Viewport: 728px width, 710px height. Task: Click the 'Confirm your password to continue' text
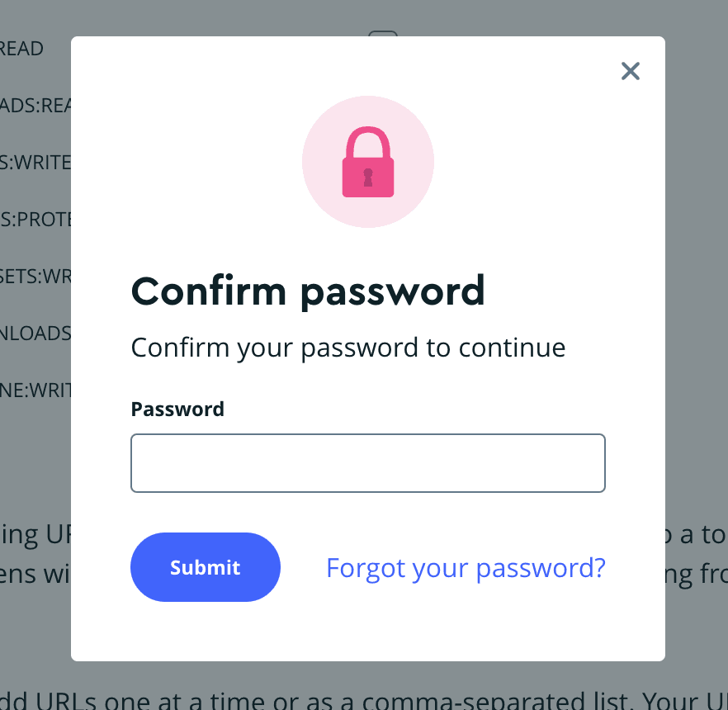click(348, 348)
